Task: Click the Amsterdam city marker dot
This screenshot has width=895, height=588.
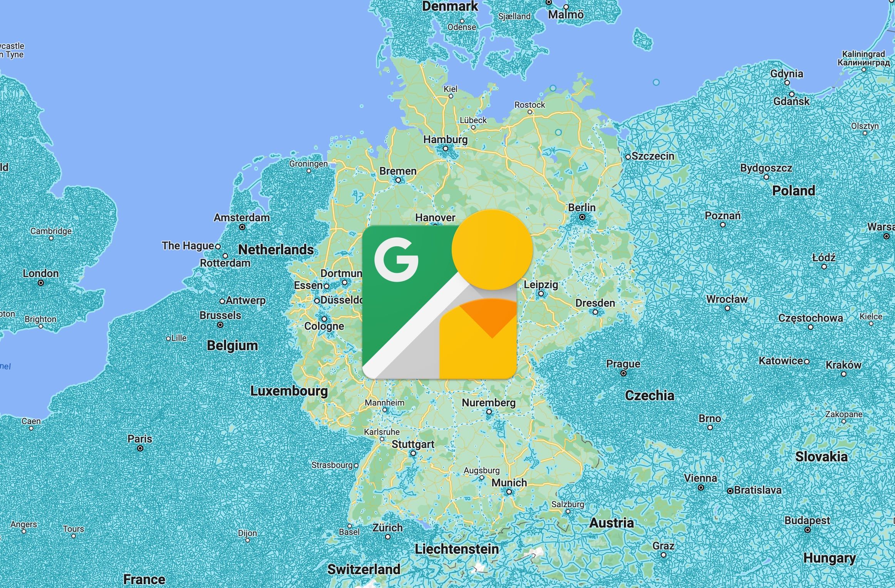Action: [x=242, y=227]
